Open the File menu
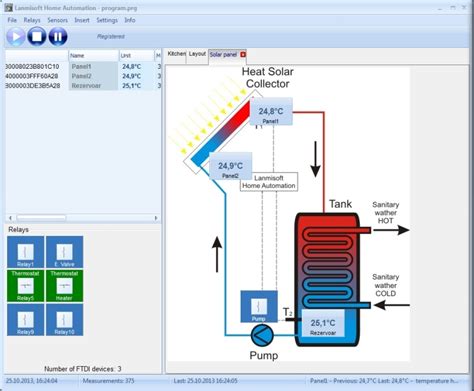This screenshot has height=391, width=474. pos(12,20)
